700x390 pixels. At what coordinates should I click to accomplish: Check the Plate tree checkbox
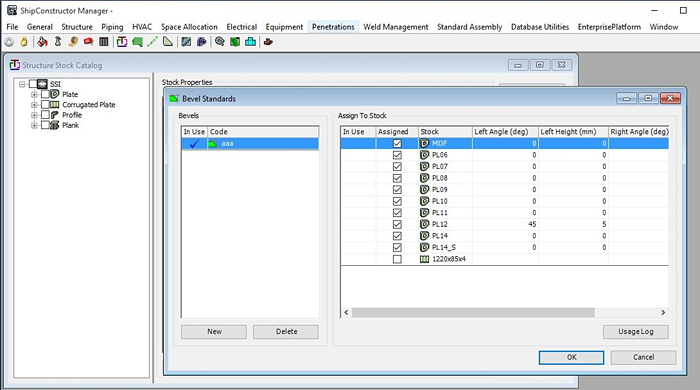pyautogui.click(x=45, y=94)
